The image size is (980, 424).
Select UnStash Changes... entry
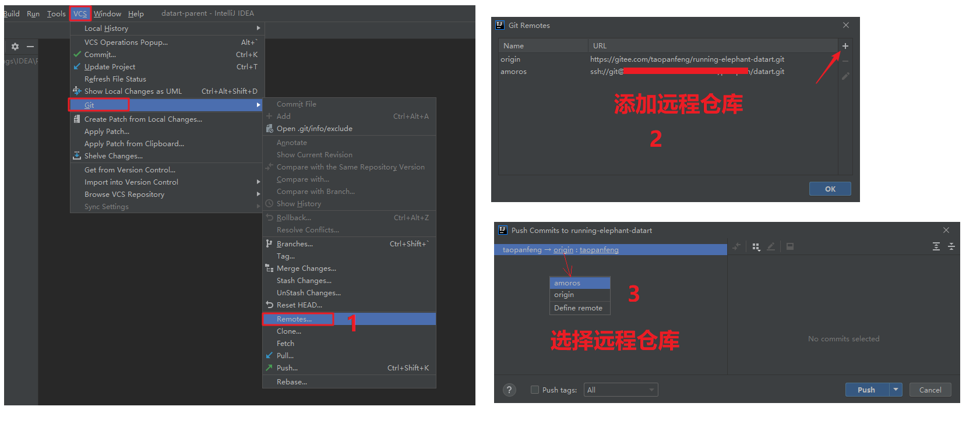[x=349, y=292]
